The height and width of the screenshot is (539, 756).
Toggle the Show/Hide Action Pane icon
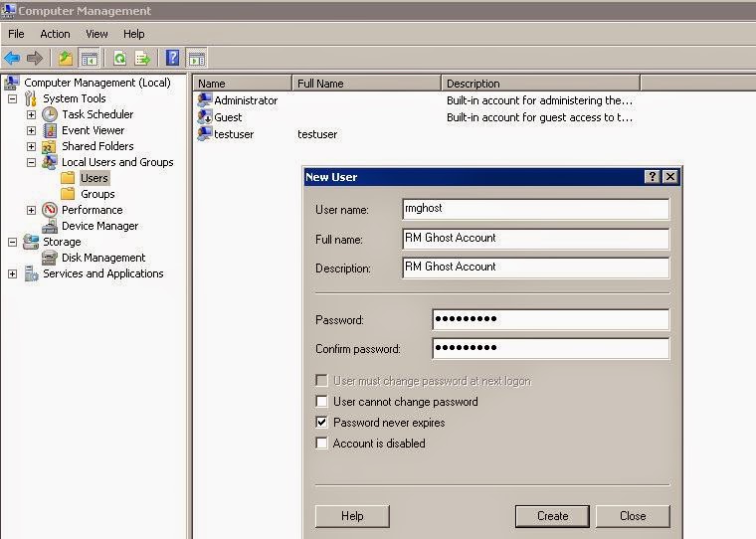[x=197, y=59]
